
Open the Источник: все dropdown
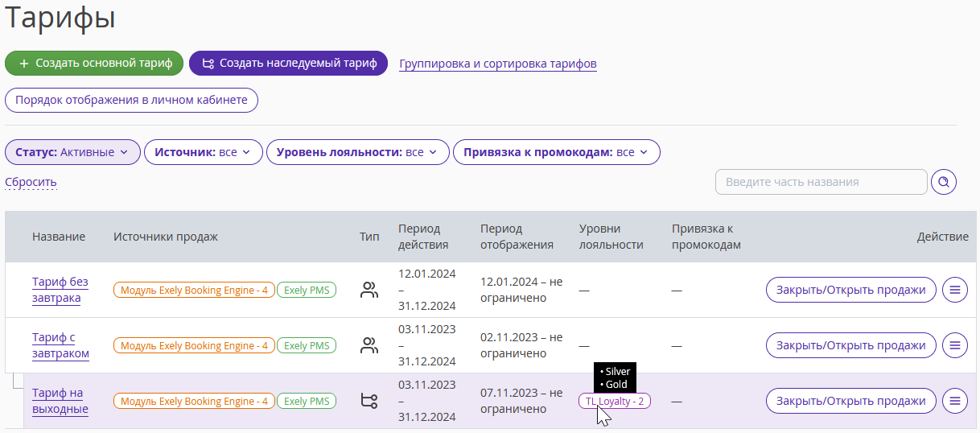(x=204, y=152)
